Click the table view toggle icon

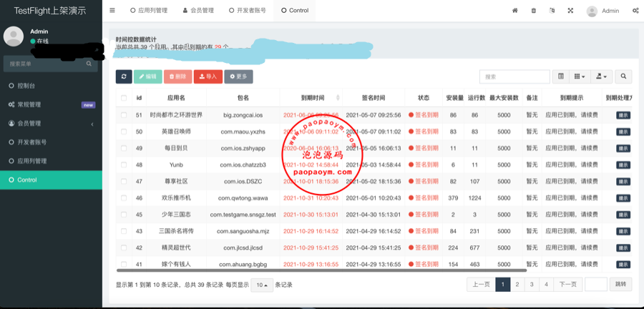tap(561, 77)
